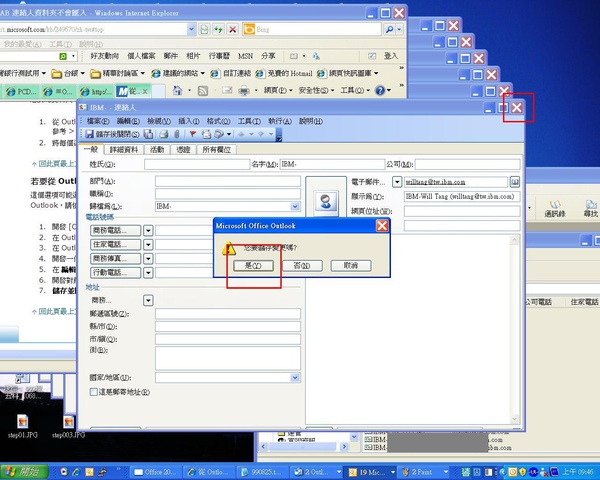
Task: Open the 編輯(E) menu in contact window
Action: coord(128,121)
